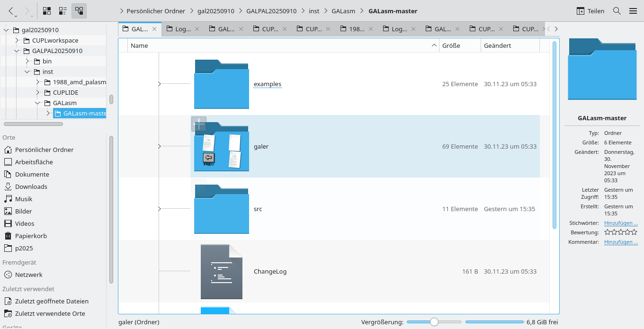Screen dimensions: 644x329
Task: Open Papierkorb in the places panel
Action: [31, 236]
